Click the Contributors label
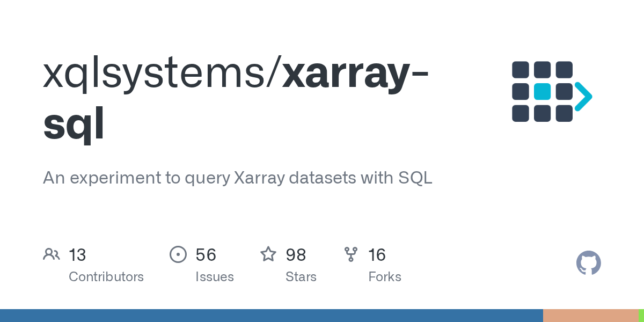This screenshot has width=644, height=322. pos(106,277)
